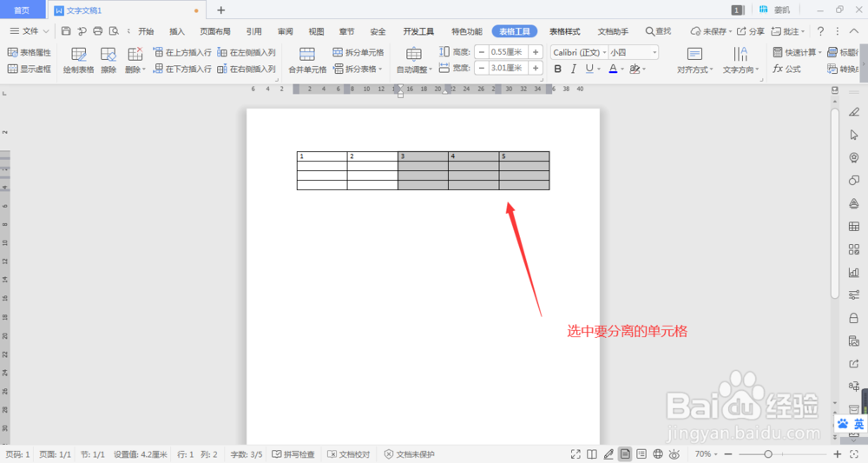The image size is (868, 463).
Task: Click the 分享 share button
Action: coord(750,31)
